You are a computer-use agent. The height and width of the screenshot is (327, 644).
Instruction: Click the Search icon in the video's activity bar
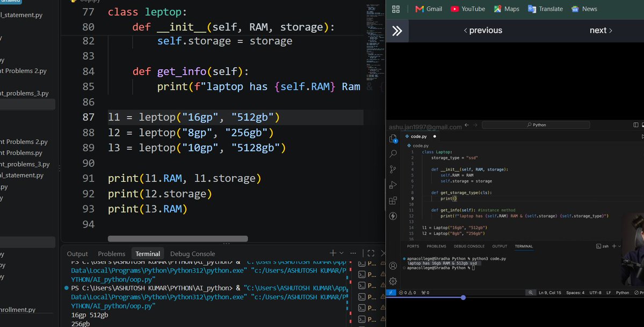(393, 154)
